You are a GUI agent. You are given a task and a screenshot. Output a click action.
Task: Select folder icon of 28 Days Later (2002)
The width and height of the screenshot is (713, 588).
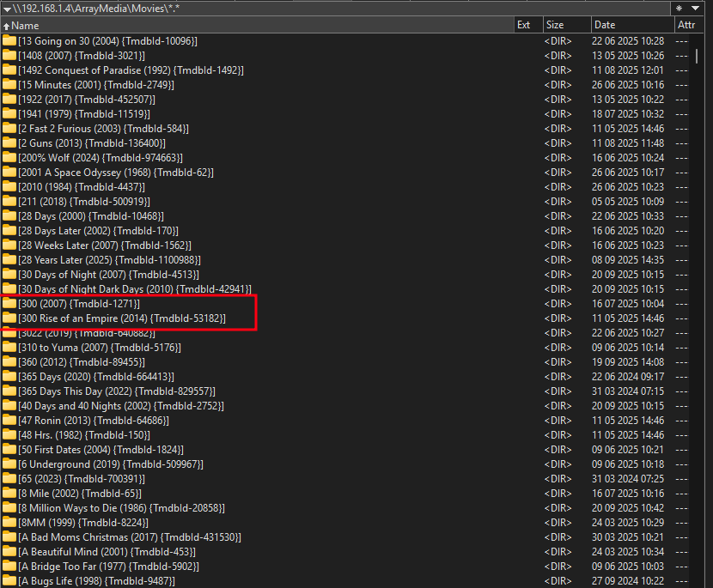coord(9,230)
